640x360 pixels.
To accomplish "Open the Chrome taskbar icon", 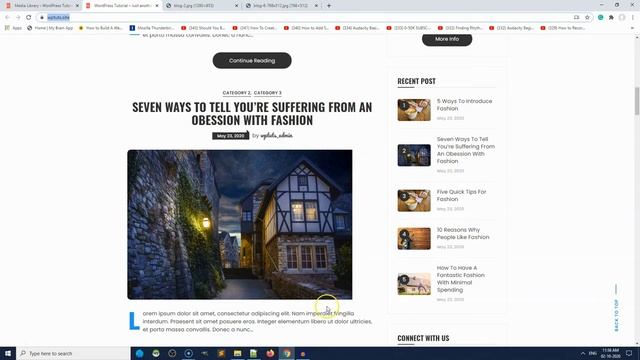I will click(x=287, y=353).
